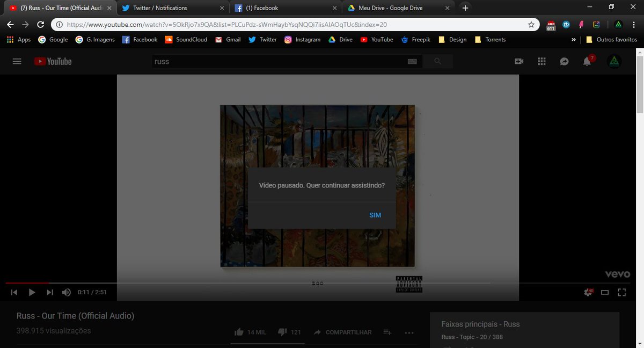Click COMPARTILHAR share button
Image resolution: width=644 pixels, height=348 pixels.
(x=342, y=332)
